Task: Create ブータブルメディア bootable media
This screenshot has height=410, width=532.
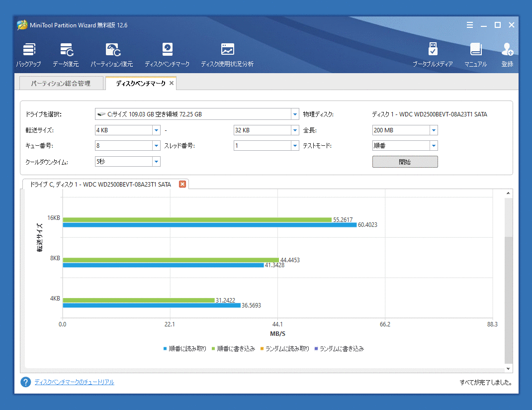Action: (x=433, y=55)
